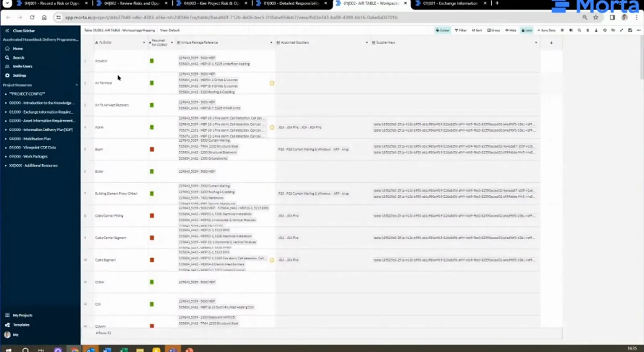
Task: Open the Unique Package Reference column dropdown
Action: coord(271,43)
